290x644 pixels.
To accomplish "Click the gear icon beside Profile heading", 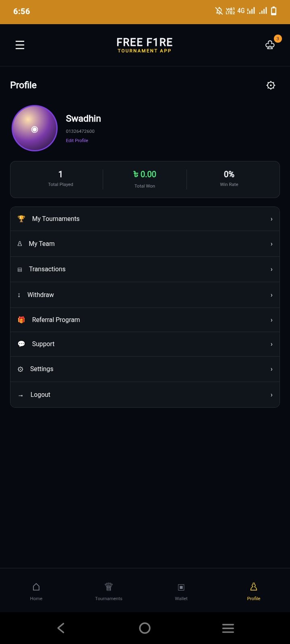I will tap(271, 85).
